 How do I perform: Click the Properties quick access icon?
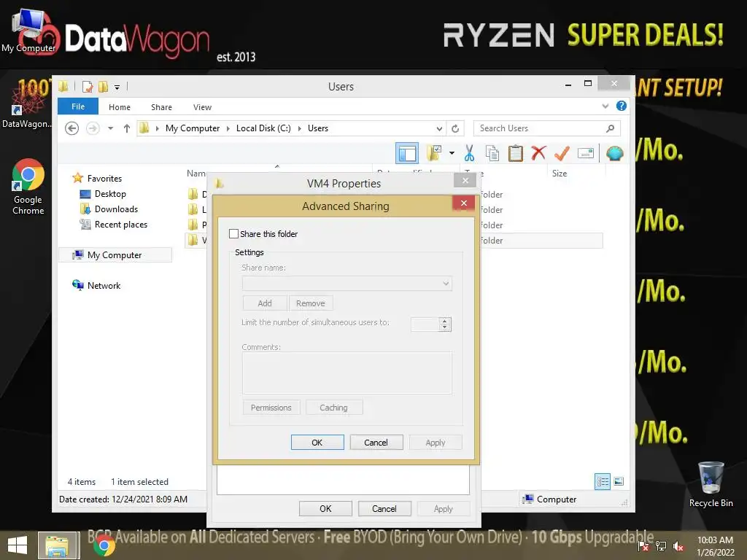pyautogui.click(x=88, y=87)
